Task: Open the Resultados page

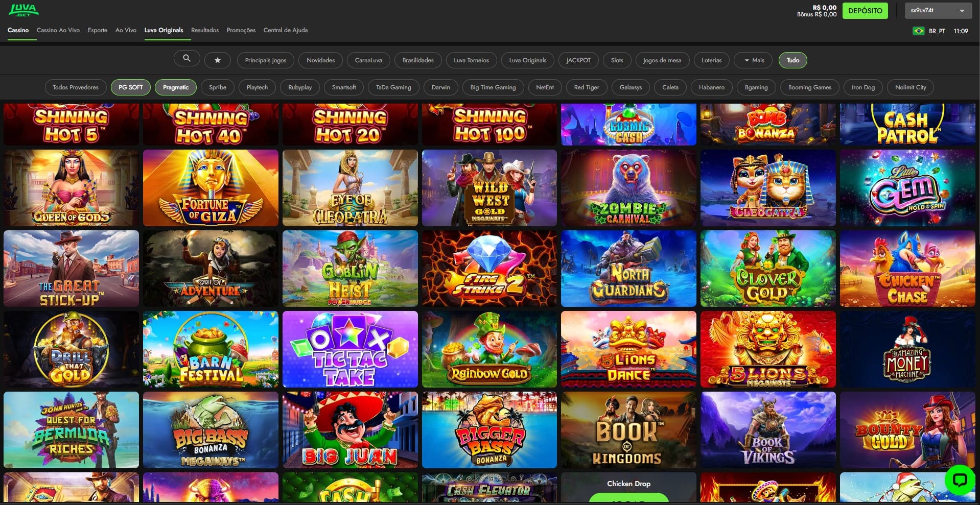Action: [x=205, y=30]
